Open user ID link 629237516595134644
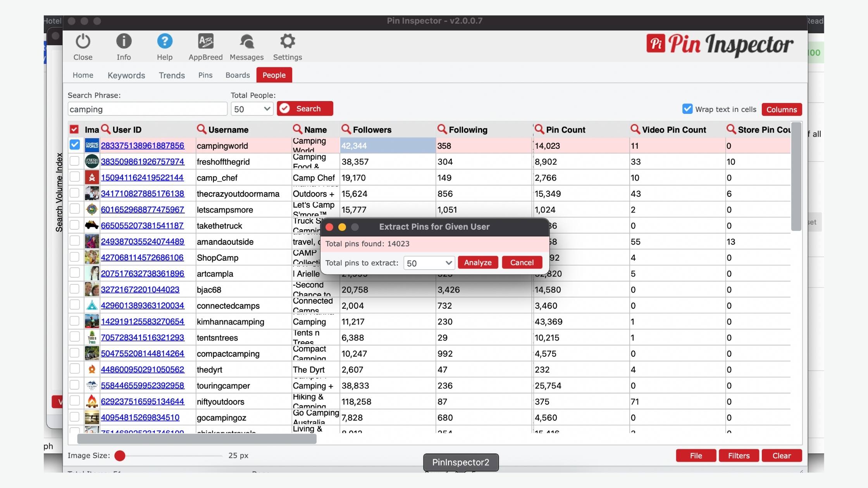868x488 pixels. (x=143, y=402)
